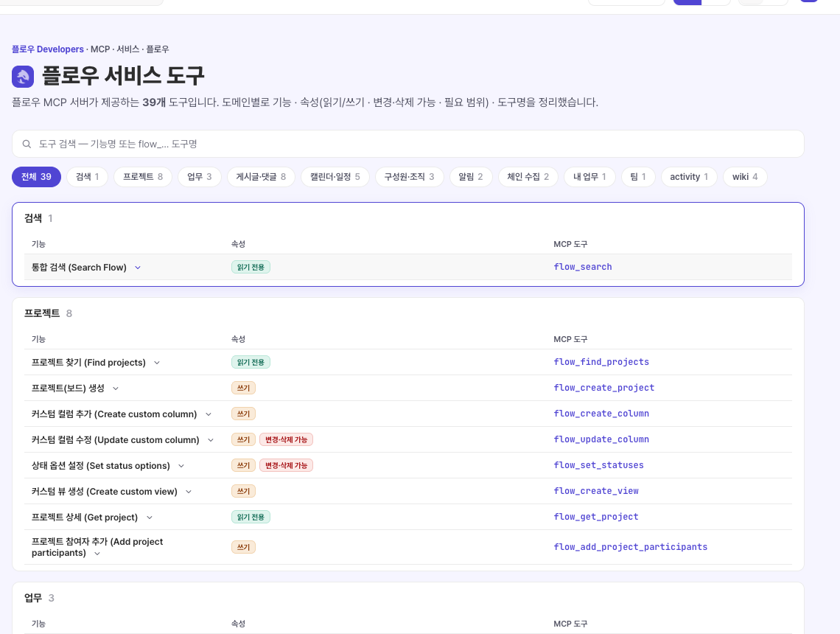Screen dimensions: 840x634
Task: Select the 내 업무 1 filter chip
Action: (x=589, y=177)
